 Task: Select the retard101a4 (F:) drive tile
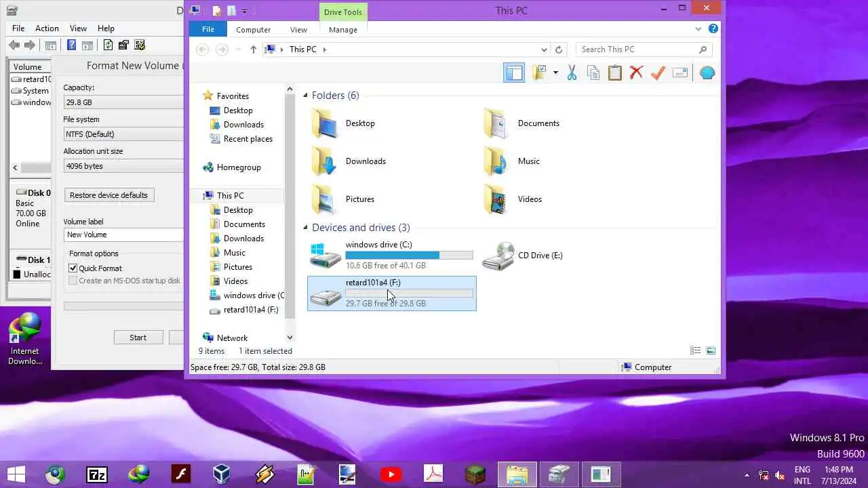click(392, 293)
